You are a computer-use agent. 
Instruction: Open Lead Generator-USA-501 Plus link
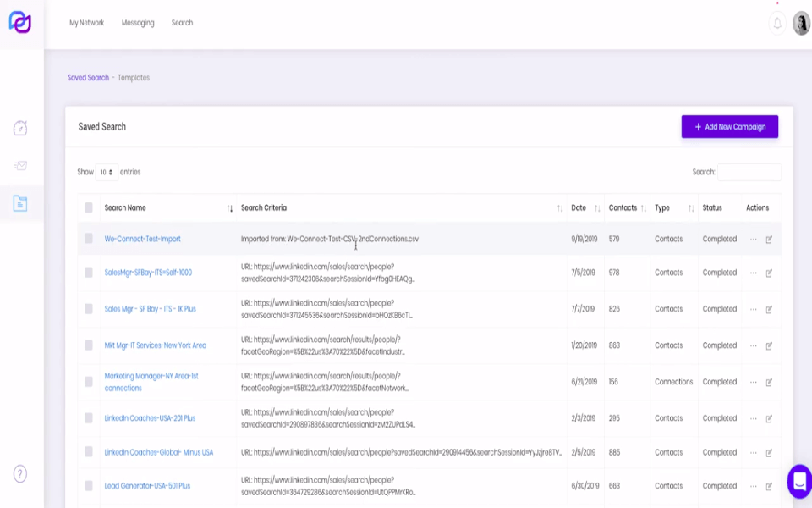pyautogui.click(x=147, y=486)
